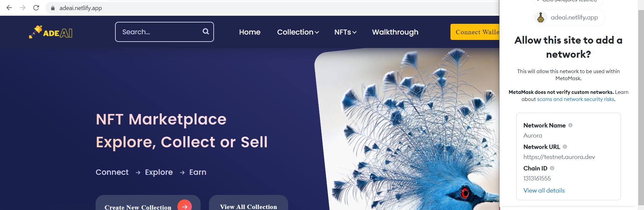Screen dimensions: 644x210
Task: Click the Connect Wallet button
Action: [x=475, y=32]
